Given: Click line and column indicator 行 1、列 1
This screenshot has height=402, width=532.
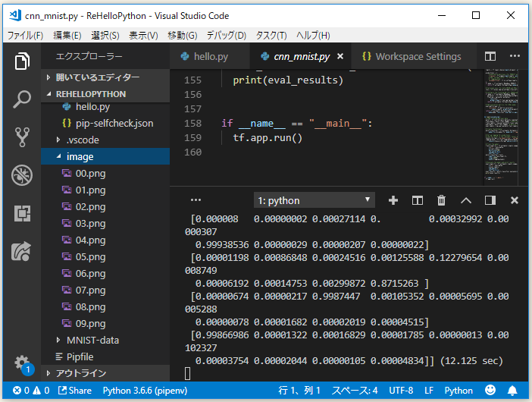Looking at the screenshot, I should 299,391.
